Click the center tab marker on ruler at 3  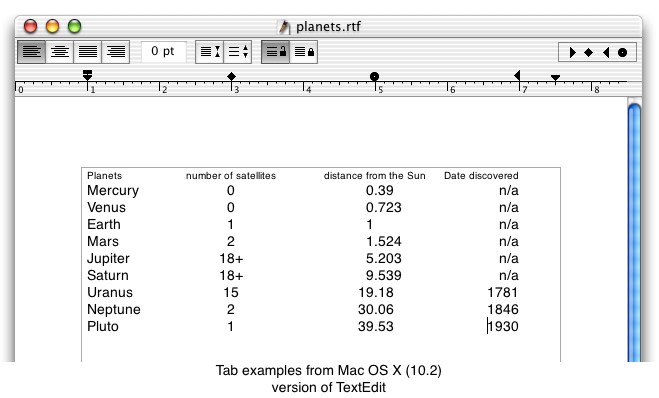point(231,76)
